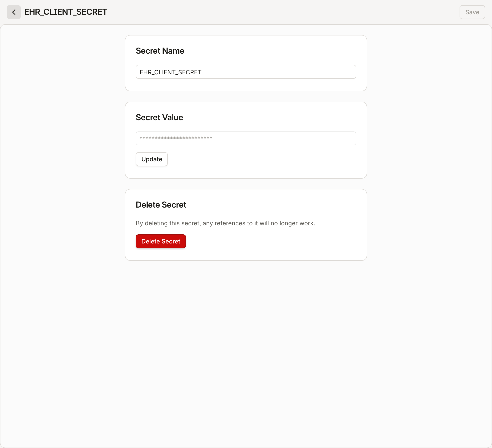This screenshot has height=448, width=492.
Task: Click the Secret Name heading
Action: coord(160,51)
